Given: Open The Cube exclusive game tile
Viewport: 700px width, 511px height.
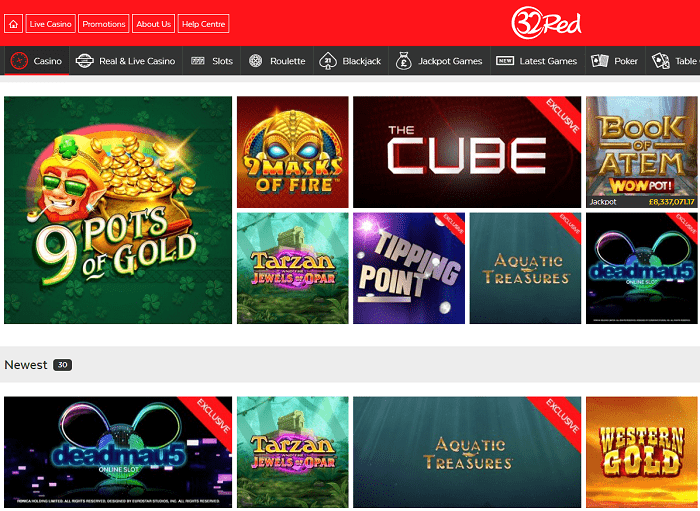Looking at the screenshot, I should point(467,152).
